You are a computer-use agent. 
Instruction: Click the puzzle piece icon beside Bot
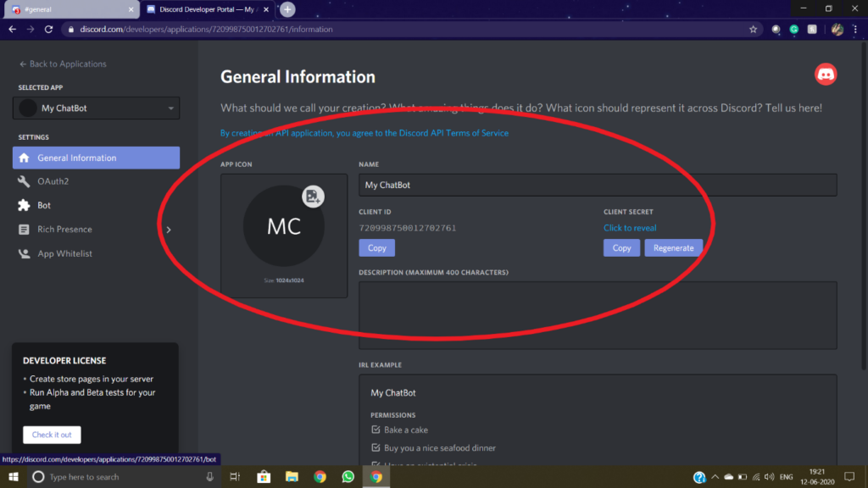click(x=24, y=205)
